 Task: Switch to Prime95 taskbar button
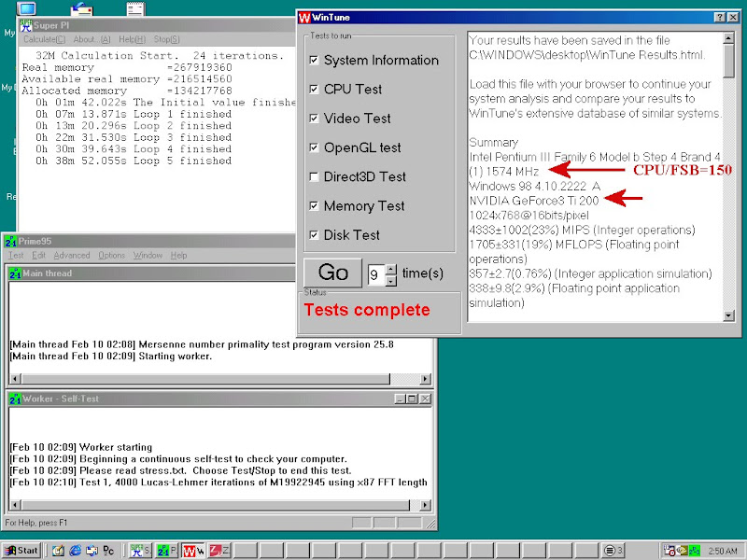pyautogui.click(x=167, y=551)
